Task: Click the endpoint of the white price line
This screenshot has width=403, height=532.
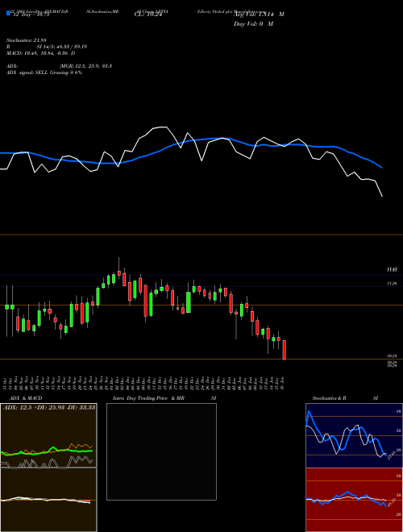Action: pos(382,196)
